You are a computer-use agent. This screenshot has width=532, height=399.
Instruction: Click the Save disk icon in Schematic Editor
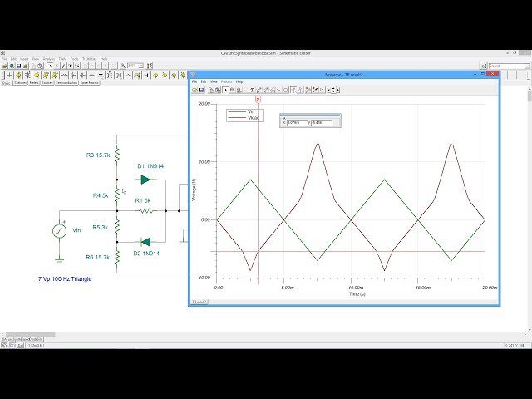point(18,66)
